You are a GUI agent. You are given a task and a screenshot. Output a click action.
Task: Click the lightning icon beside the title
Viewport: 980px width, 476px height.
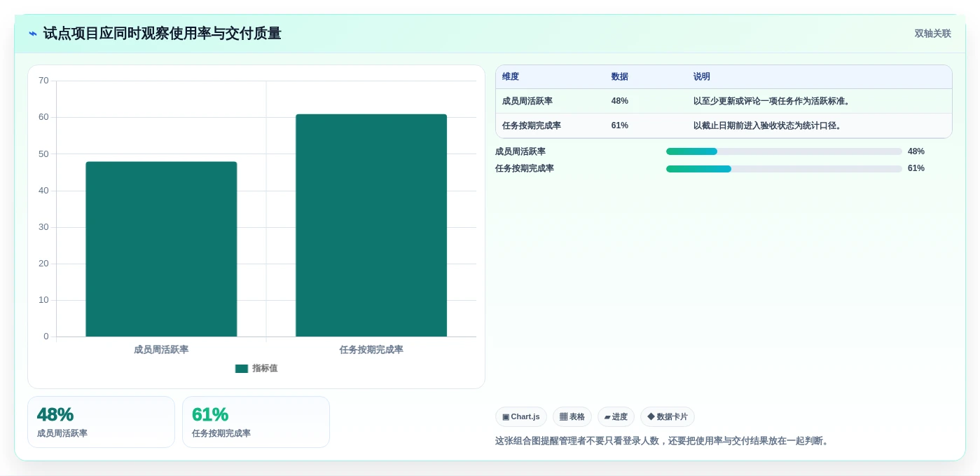(33, 34)
